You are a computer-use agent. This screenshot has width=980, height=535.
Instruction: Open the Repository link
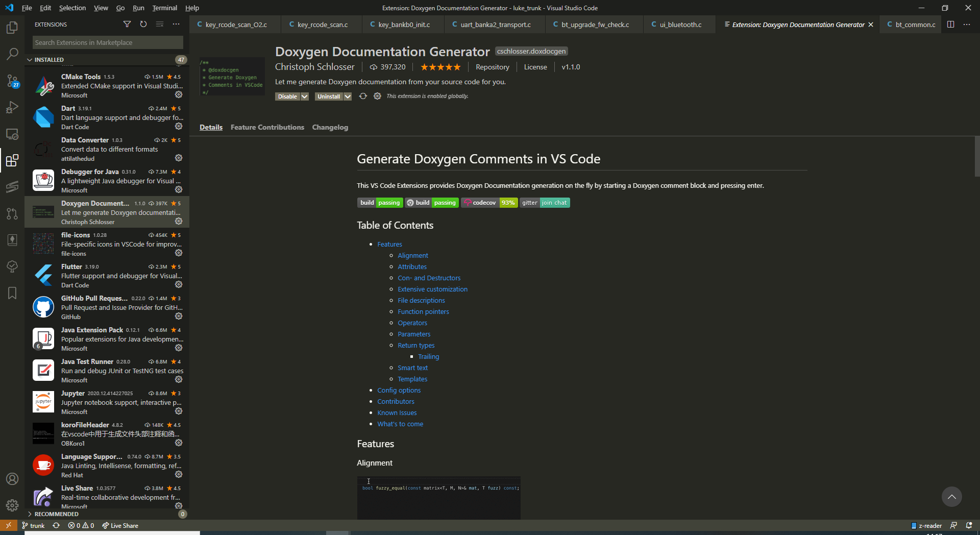coord(492,67)
